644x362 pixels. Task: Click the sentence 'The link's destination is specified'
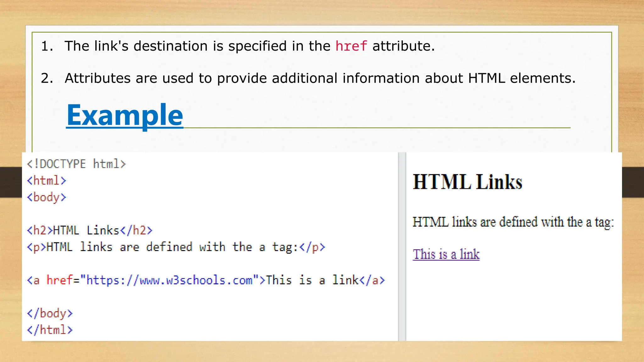pyautogui.click(x=250, y=46)
